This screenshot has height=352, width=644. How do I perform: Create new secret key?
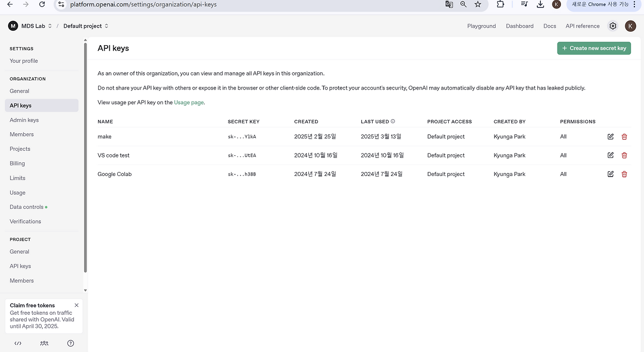594,48
